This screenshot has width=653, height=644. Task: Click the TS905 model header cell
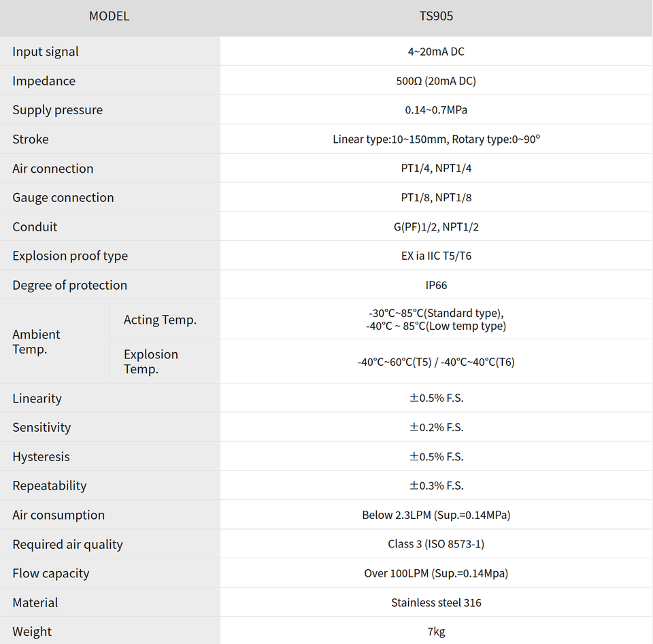(436, 16)
